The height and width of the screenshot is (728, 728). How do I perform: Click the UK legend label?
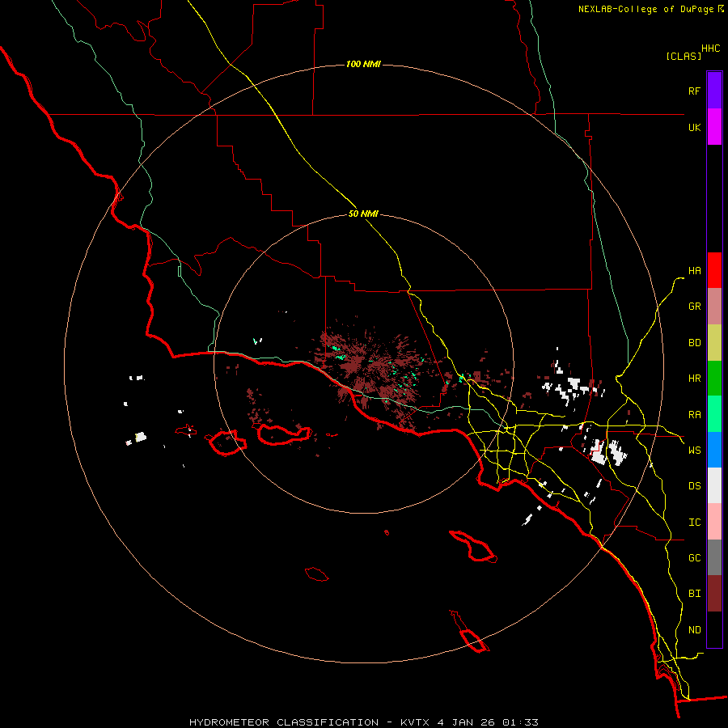(694, 128)
